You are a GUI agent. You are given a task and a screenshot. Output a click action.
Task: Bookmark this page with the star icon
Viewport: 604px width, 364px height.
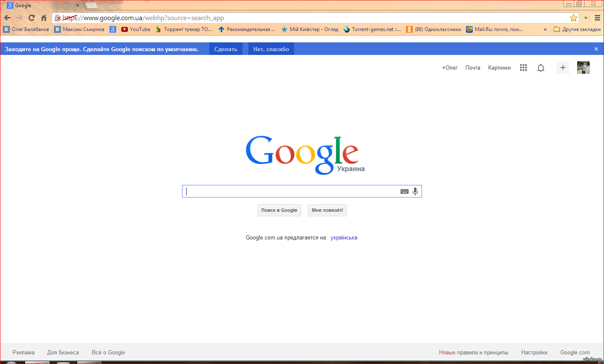click(573, 18)
